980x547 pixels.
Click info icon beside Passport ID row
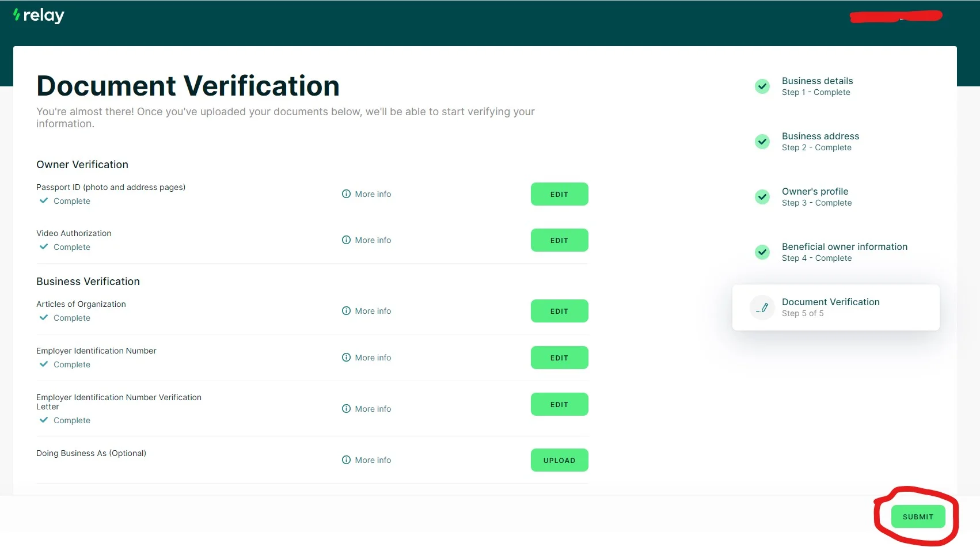pyautogui.click(x=346, y=194)
